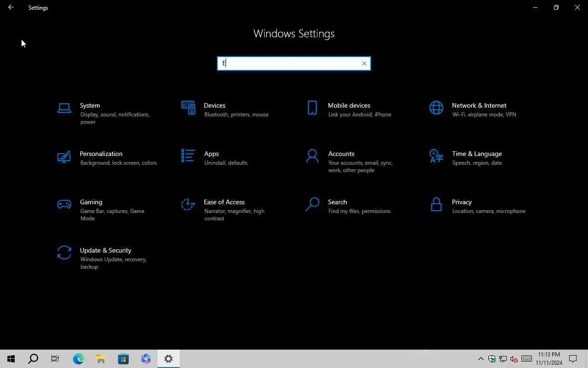Open the System settings laptop icon
588x368 pixels.
point(64,108)
